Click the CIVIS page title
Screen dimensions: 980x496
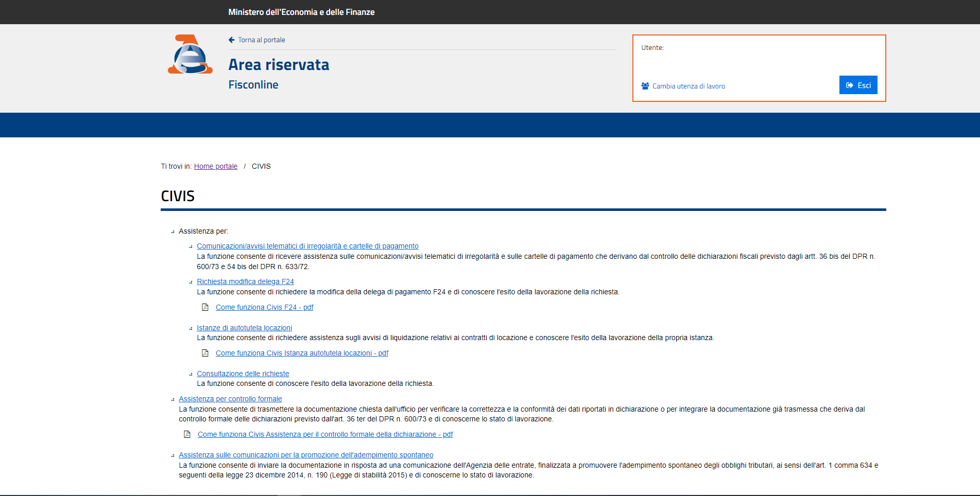[178, 196]
